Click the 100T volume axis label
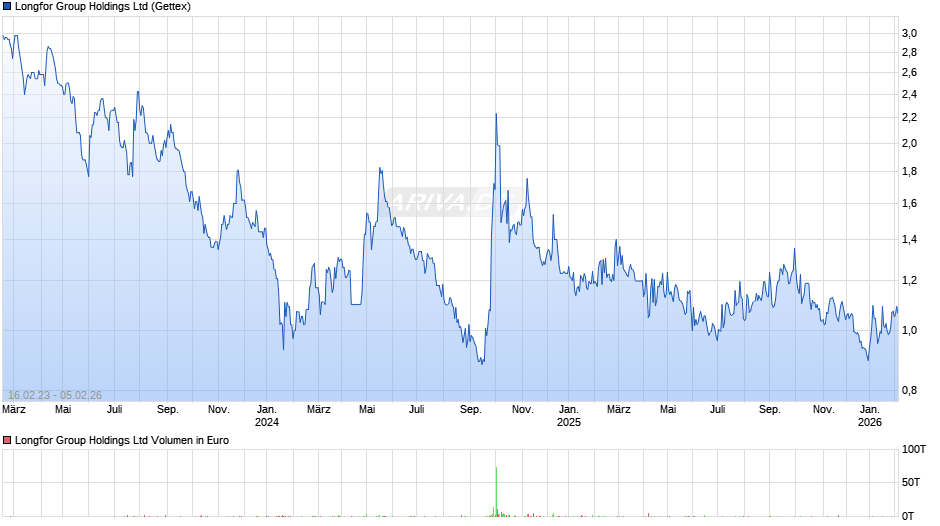The height and width of the screenshot is (526, 940). point(914,449)
